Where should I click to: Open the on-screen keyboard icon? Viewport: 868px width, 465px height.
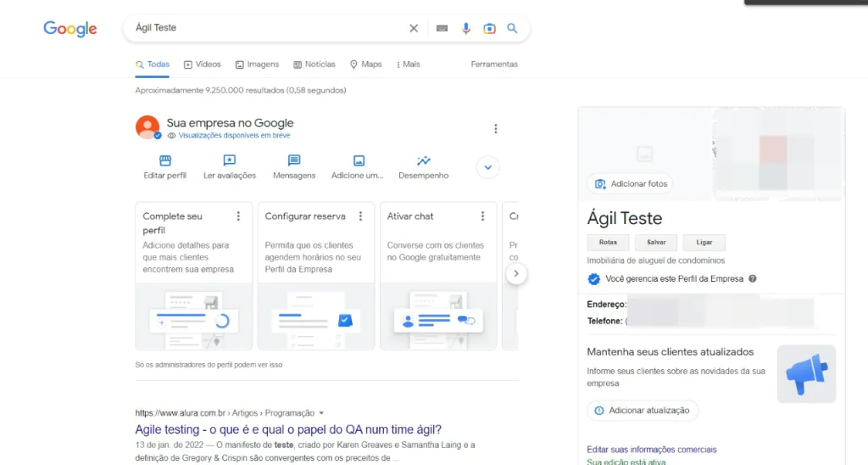click(x=442, y=28)
